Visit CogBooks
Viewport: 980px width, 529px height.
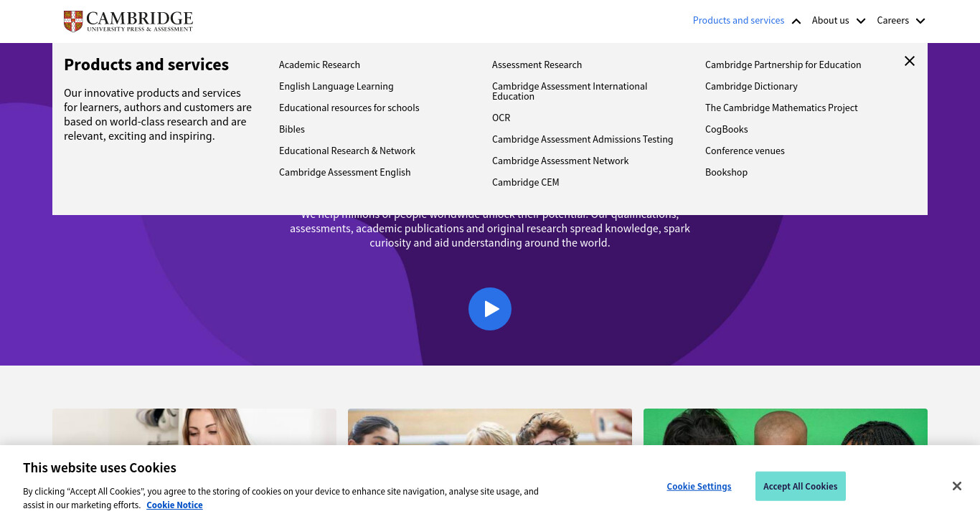726,129
